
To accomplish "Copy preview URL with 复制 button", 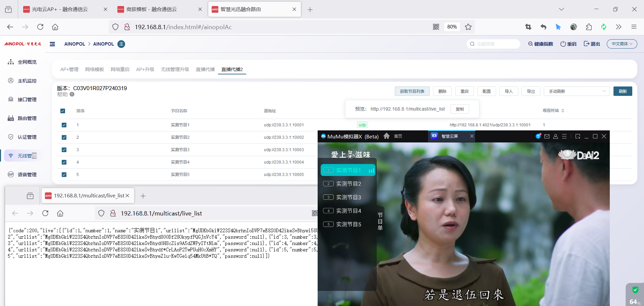I will pos(460,109).
